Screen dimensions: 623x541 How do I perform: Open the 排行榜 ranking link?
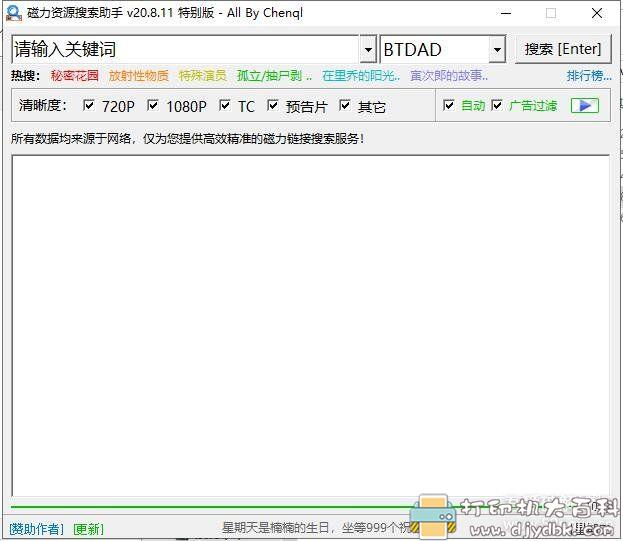[589, 75]
